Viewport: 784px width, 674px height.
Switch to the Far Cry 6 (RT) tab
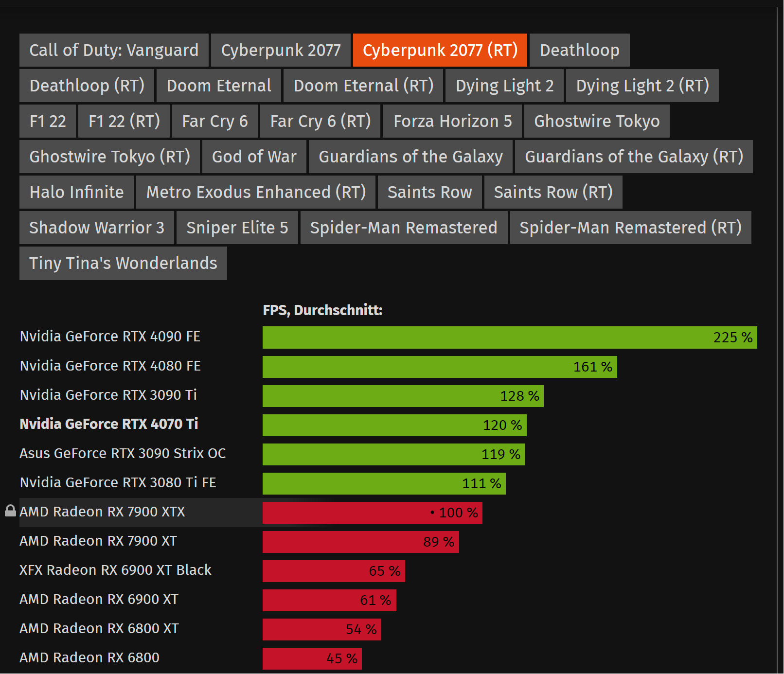[321, 121]
